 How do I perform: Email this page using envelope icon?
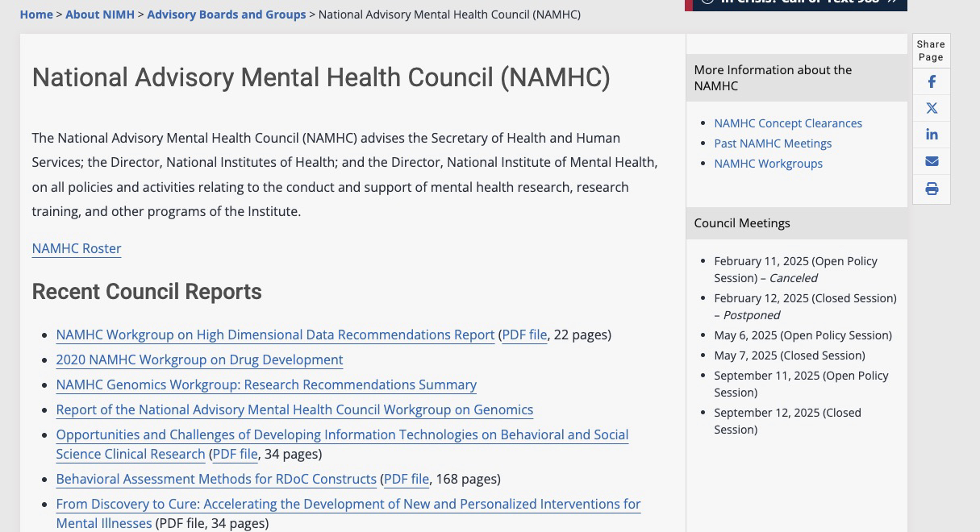click(932, 162)
